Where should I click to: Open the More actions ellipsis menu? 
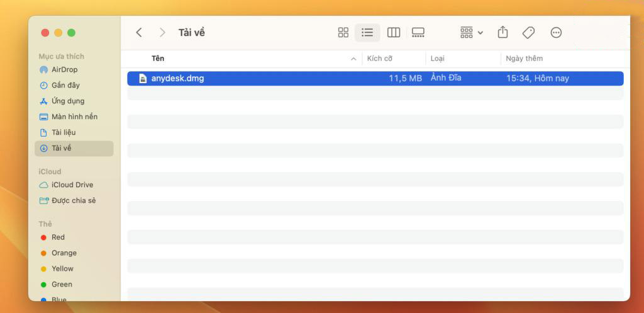(556, 33)
